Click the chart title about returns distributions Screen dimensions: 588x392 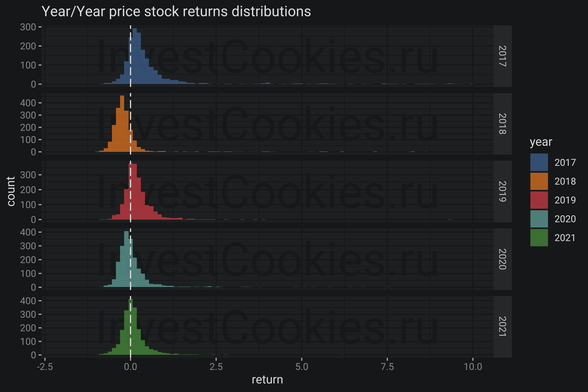[x=176, y=11]
